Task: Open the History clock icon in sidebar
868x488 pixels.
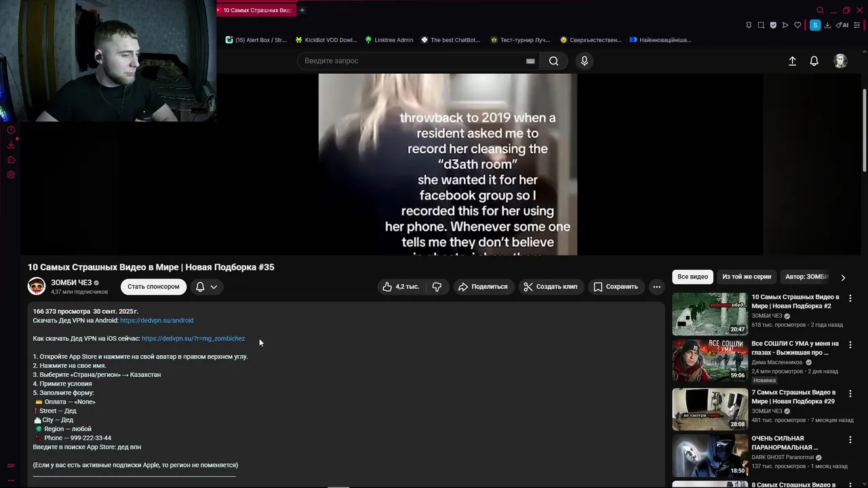Action: pyautogui.click(x=11, y=130)
